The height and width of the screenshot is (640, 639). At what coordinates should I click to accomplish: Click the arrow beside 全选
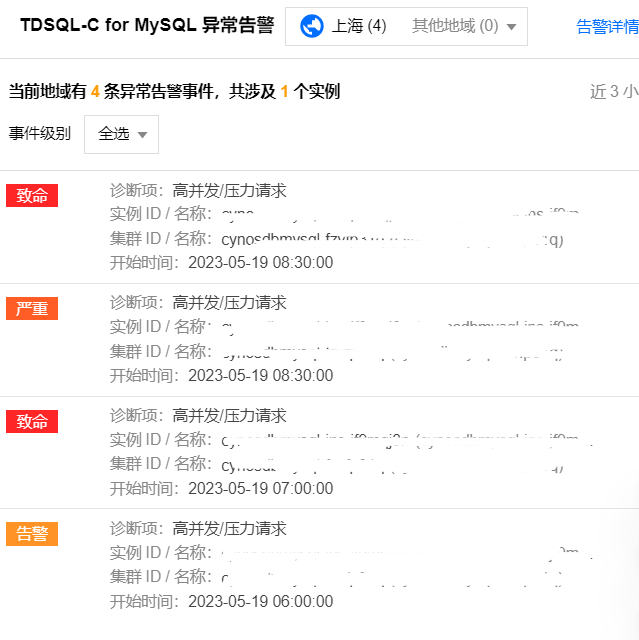click(x=142, y=135)
